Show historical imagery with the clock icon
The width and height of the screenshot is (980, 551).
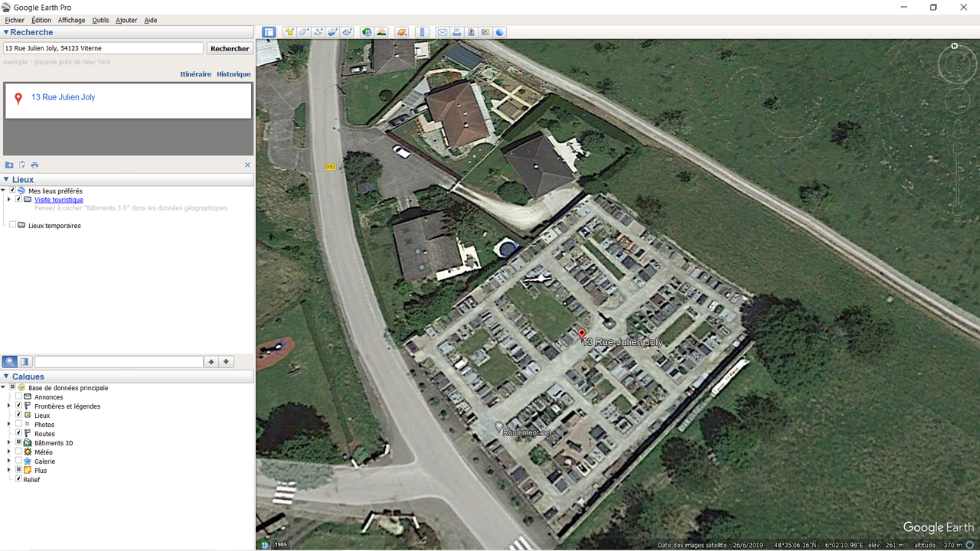point(367,32)
